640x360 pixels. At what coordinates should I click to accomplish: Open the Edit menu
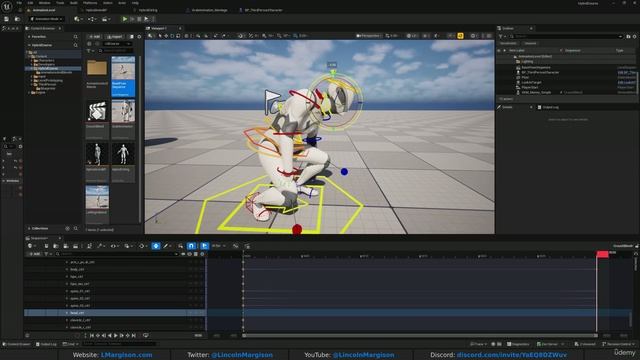pyautogui.click(x=30, y=3)
